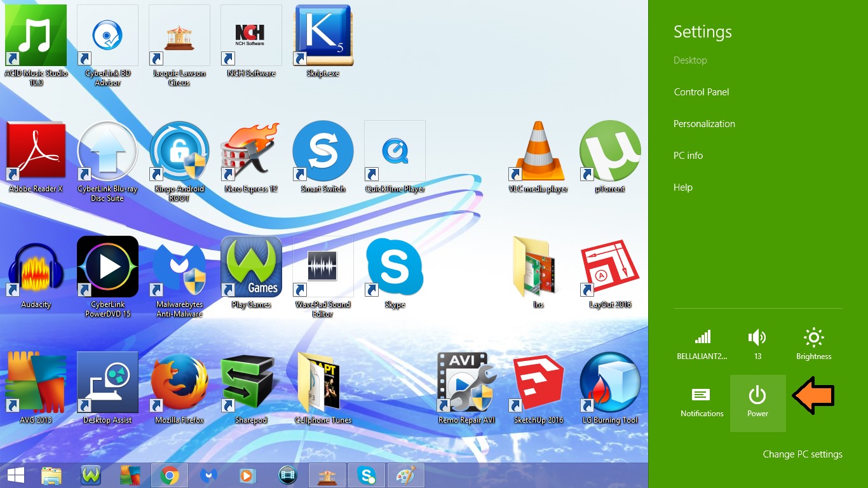Screen dimensions: 868x488
Task: Launch CyberLink BD Advisor from the desktop
Action: (x=107, y=45)
